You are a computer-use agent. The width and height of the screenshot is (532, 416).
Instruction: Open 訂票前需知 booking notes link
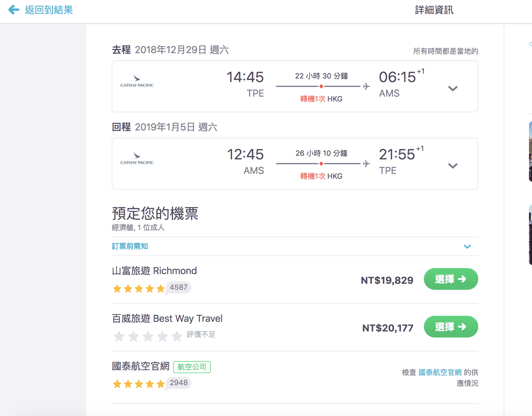[130, 246]
